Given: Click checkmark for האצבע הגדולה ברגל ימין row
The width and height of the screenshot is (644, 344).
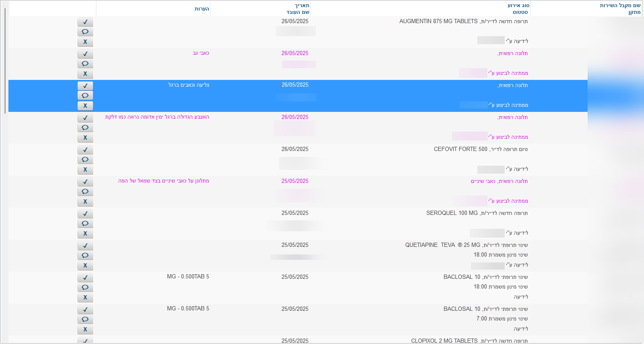Looking at the screenshot, I should point(85,118).
